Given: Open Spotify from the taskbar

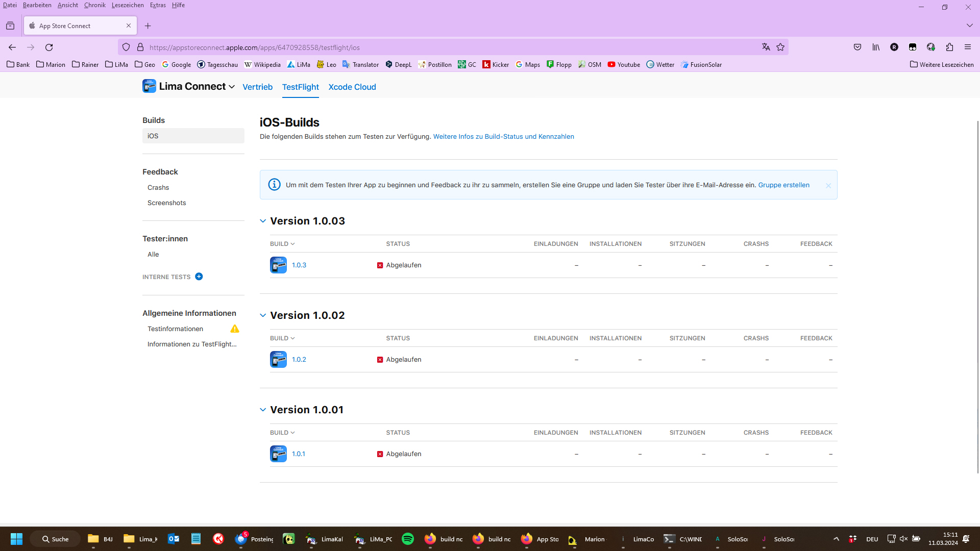Looking at the screenshot, I should pyautogui.click(x=408, y=539).
